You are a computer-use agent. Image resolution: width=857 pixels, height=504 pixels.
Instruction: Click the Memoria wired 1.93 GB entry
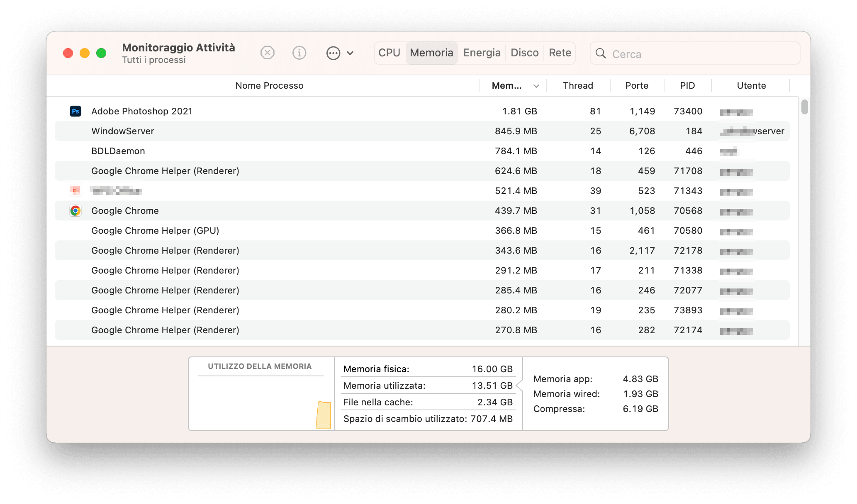click(596, 394)
